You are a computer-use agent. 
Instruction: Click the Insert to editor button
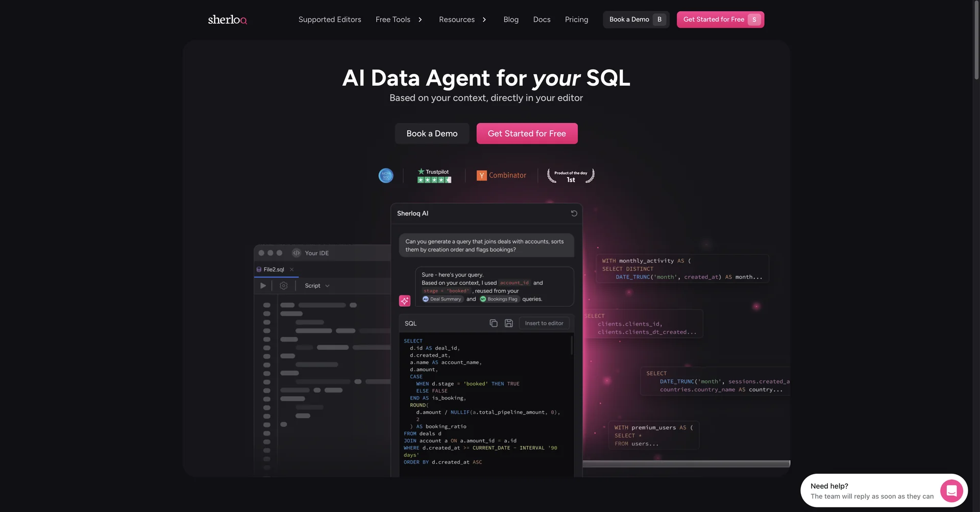pos(544,323)
